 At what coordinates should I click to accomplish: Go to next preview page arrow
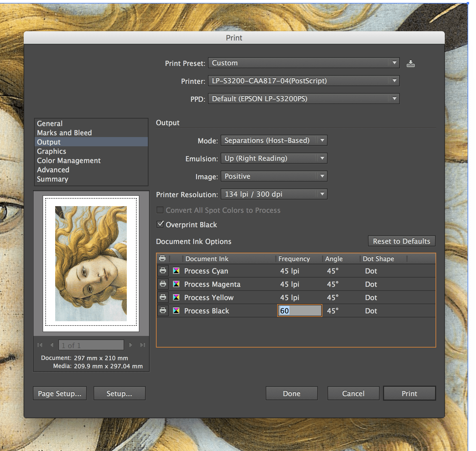[x=131, y=345]
